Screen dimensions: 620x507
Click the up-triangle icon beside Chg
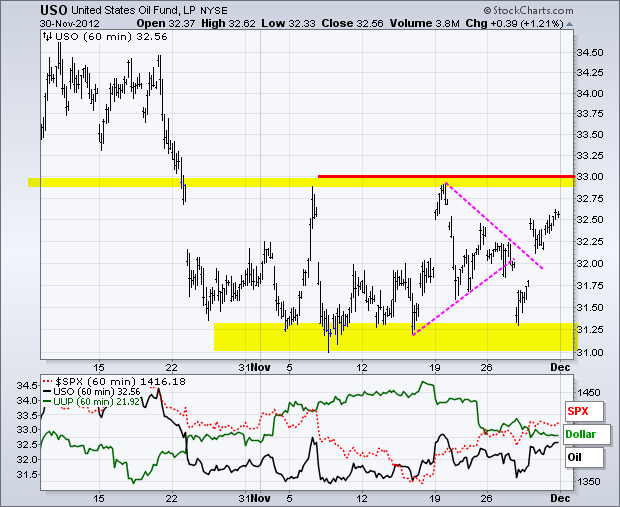tap(569, 24)
